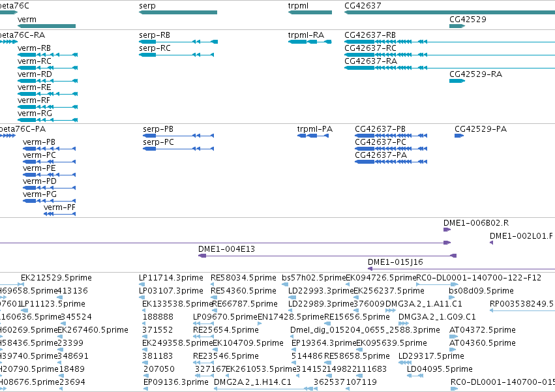The height and width of the screenshot is (392, 555).
Task: Select EST LD22993.3prime
Action: click(321, 291)
